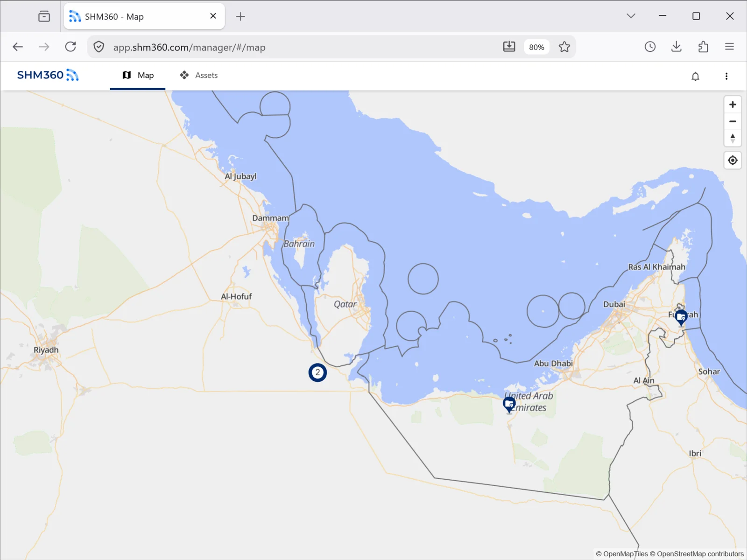Click the SHM360 logo
This screenshot has height=560, width=747.
point(48,75)
